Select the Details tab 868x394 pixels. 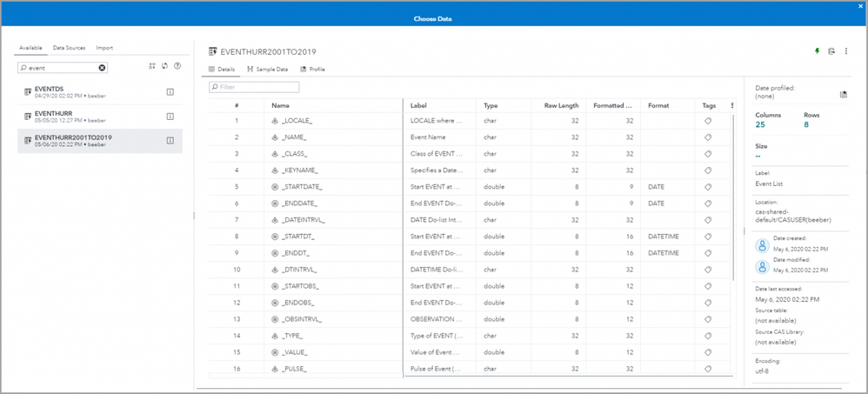(x=222, y=70)
